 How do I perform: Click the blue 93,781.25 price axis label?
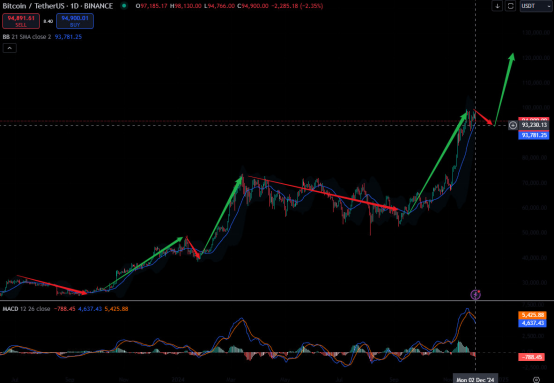[x=534, y=135]
